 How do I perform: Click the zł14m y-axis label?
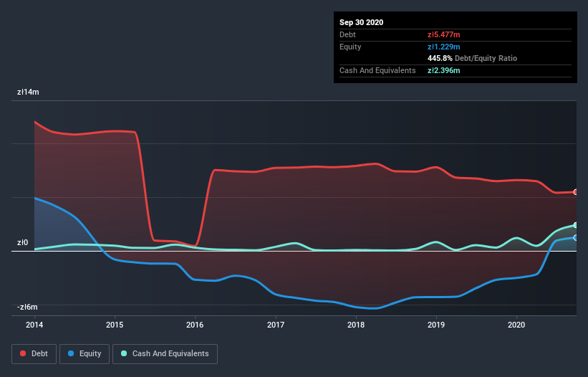tap(28, 92)
